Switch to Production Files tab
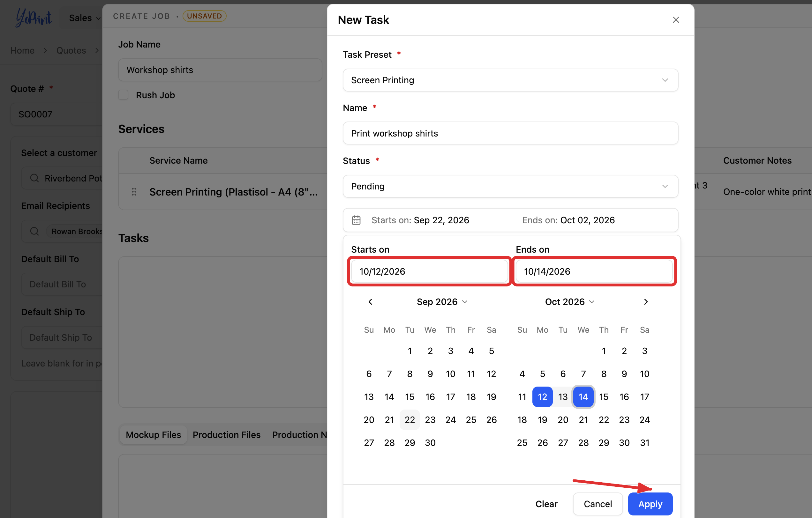 point(227,435)
